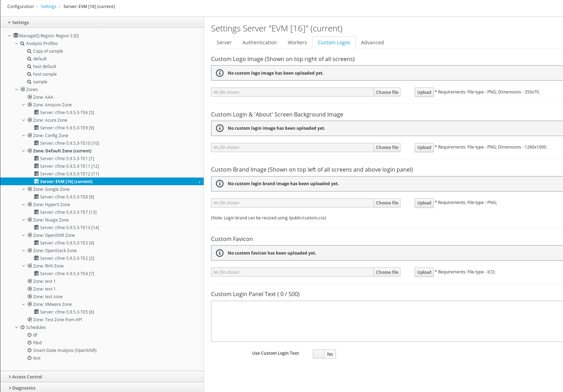Select the fdsd schedule
Image resolution: width=563 pixels, height=392 pixels.
pyautogui.click(x=37, y=343)
